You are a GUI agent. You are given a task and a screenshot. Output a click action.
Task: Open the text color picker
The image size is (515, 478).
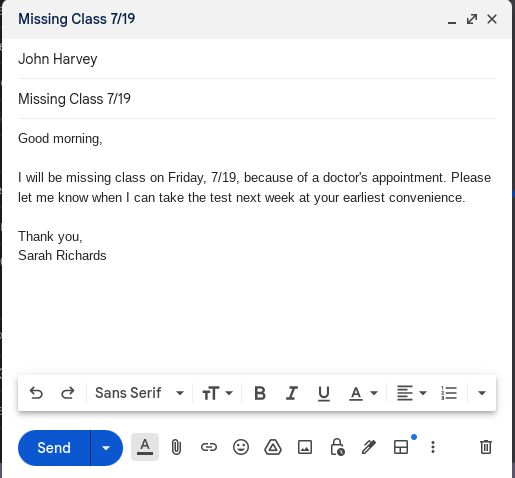[x=363, y=393]
